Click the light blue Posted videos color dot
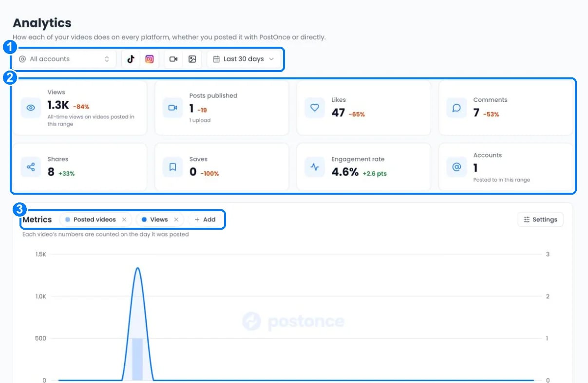This screenshot has height=383, width=588. [x=68, y=219]
